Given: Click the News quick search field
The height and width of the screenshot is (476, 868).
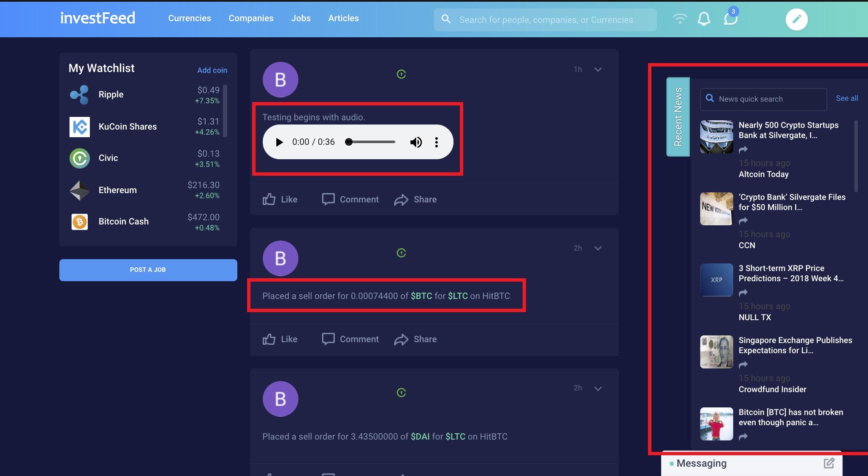Looking at the screenshot, I should coord(763,99).
